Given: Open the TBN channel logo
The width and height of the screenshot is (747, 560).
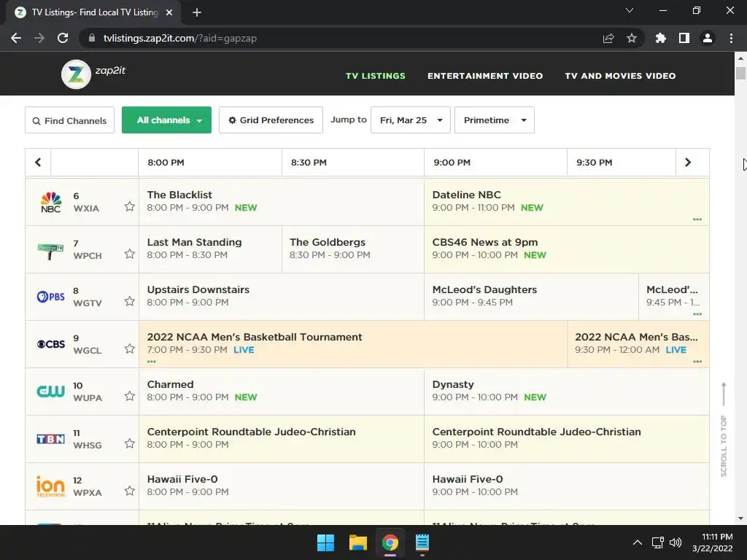Looking at the screenshot, I should click(50, 438).
